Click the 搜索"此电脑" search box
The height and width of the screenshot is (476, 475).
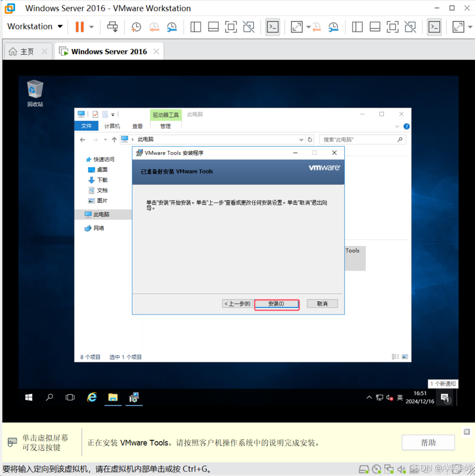coord(363,139)
